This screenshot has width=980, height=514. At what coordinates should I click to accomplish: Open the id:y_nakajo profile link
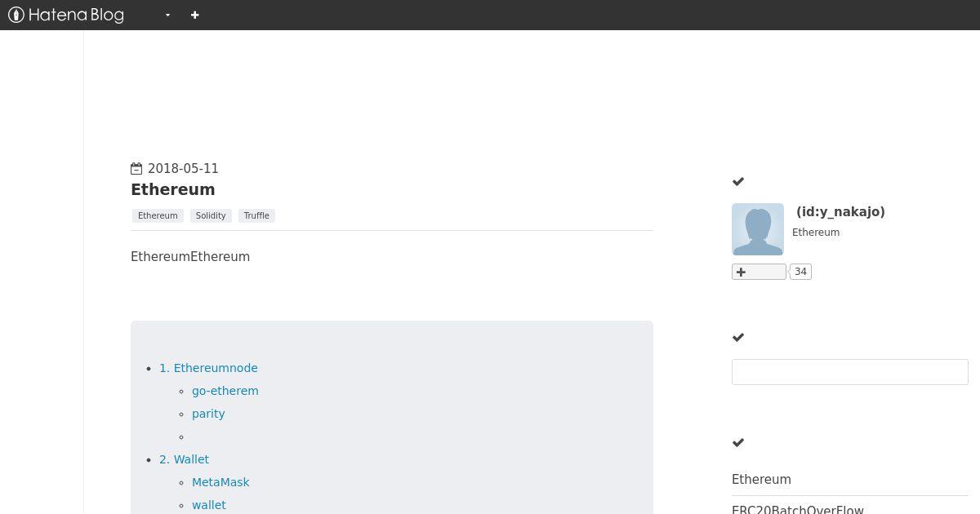point(840,211)
